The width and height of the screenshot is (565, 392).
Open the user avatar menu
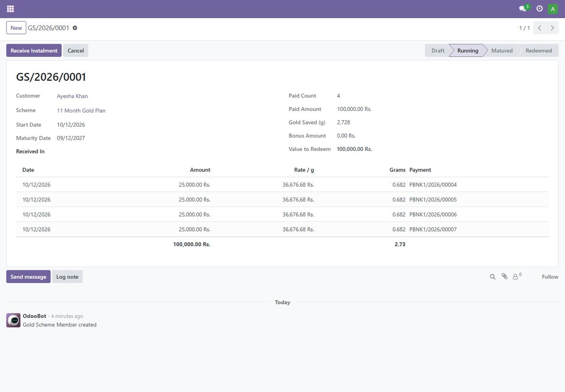(553, 8)
